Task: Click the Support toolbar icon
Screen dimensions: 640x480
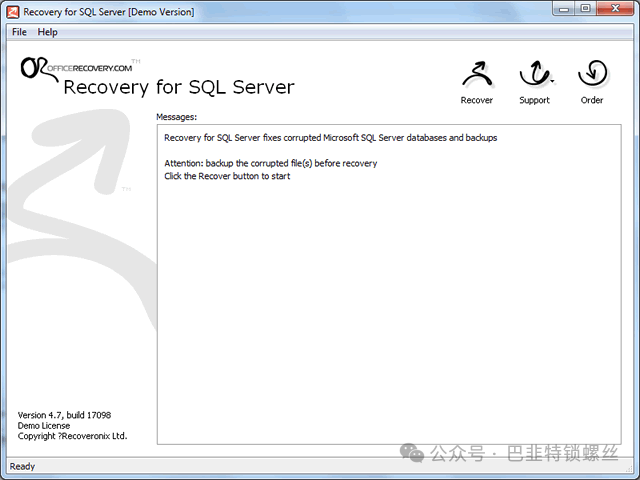Action: click(534, 75)
